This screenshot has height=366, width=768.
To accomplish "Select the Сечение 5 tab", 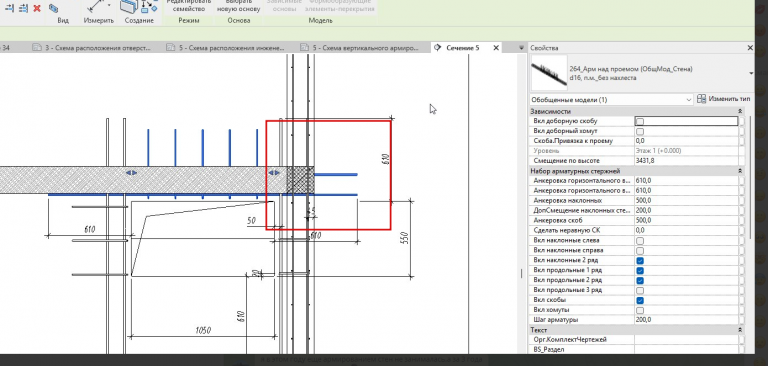I will pos(462,48).
